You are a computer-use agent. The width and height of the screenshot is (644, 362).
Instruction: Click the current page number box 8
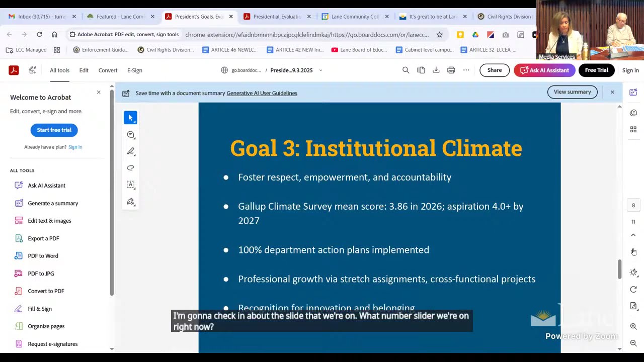(633, 205)
